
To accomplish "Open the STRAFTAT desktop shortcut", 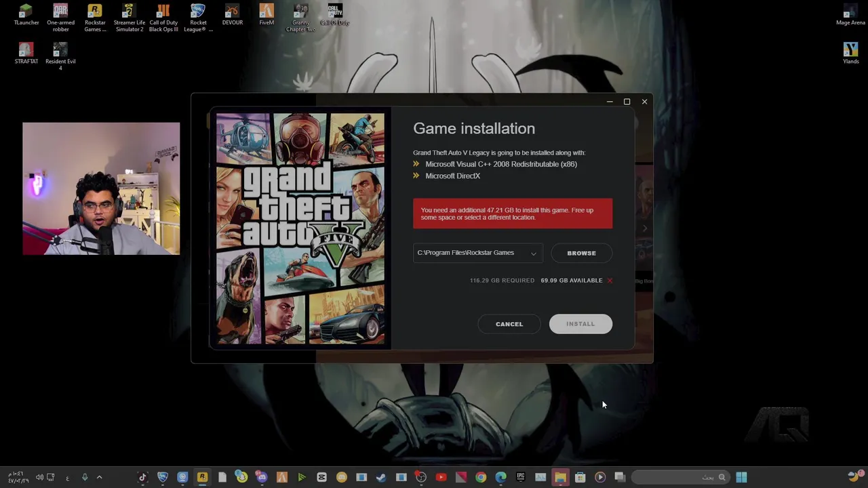I will click(26, 54).
